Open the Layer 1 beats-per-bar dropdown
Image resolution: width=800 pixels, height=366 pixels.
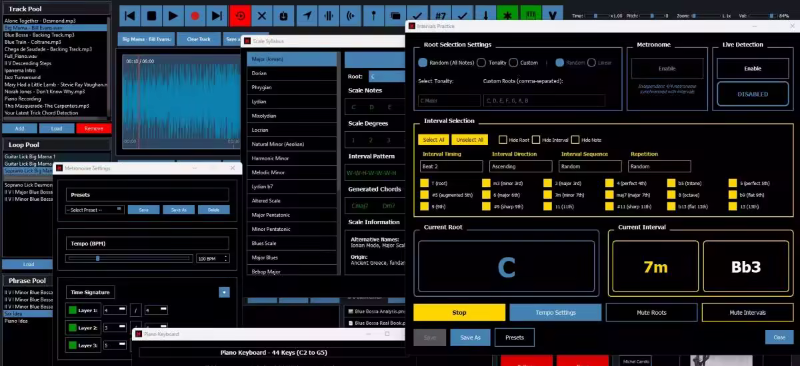(115, 310)
